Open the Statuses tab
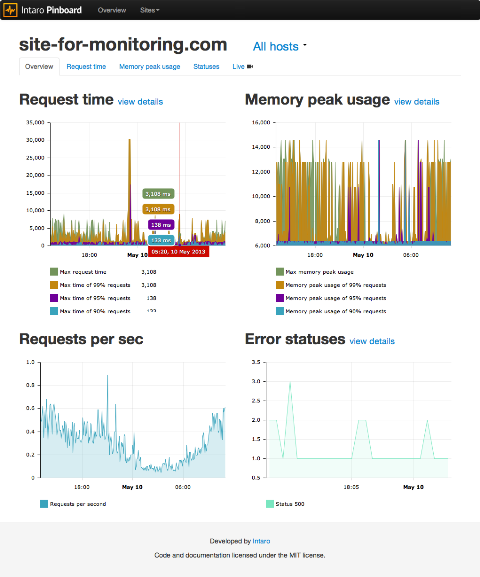 [206, 67]
